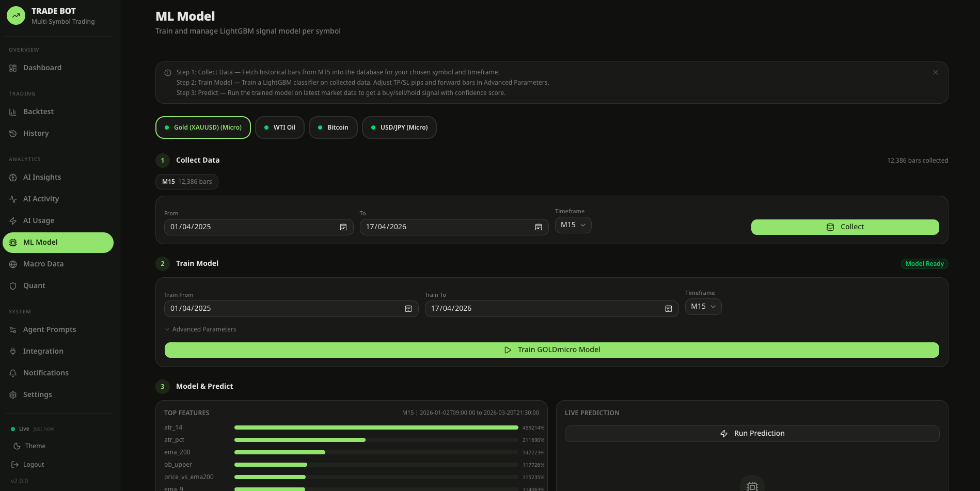Select the Gold (XAUUSD) (Micro) symbol
980x491 pixels.
click(203, 128)
